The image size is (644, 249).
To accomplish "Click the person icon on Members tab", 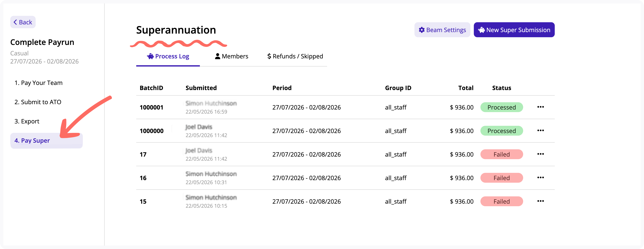I will tap(218, 56).
